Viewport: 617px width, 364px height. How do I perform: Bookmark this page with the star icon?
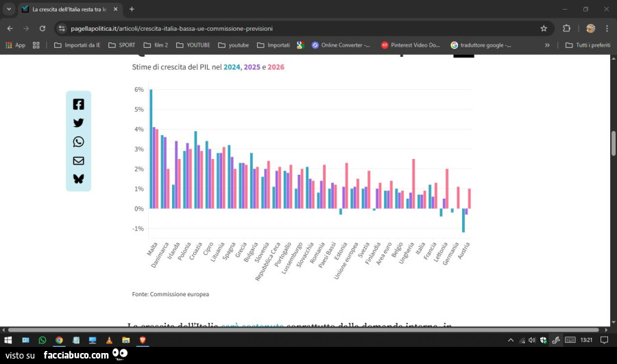click(544, 29)
